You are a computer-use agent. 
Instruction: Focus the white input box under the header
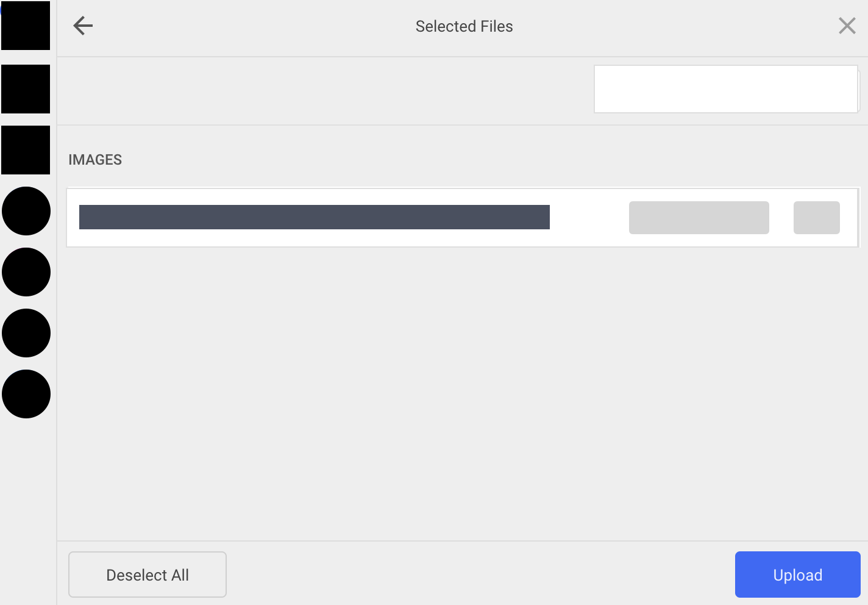tap(726, 89)
